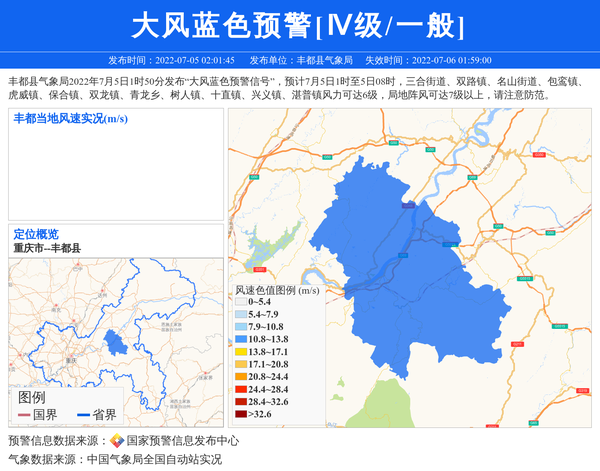The height and width of the screenshot is (471, 600).
Task: Click the 20.8~24.4 orange legend swatch
Action: point(240,376)
